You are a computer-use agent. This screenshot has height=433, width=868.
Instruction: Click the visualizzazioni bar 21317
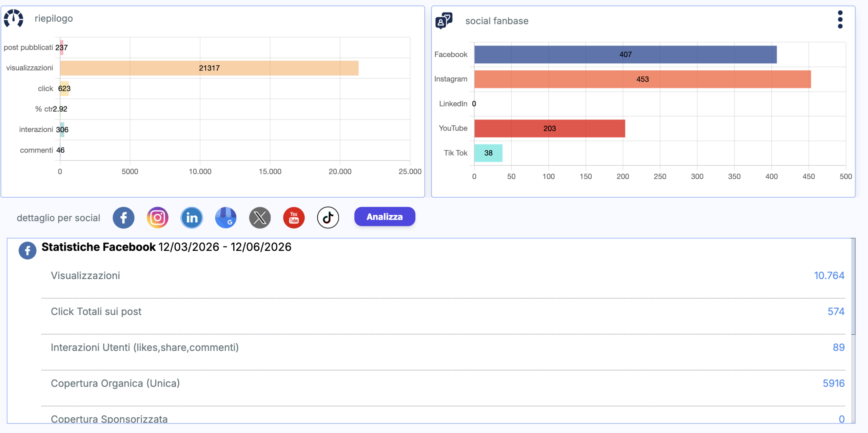tap(209, 68)
